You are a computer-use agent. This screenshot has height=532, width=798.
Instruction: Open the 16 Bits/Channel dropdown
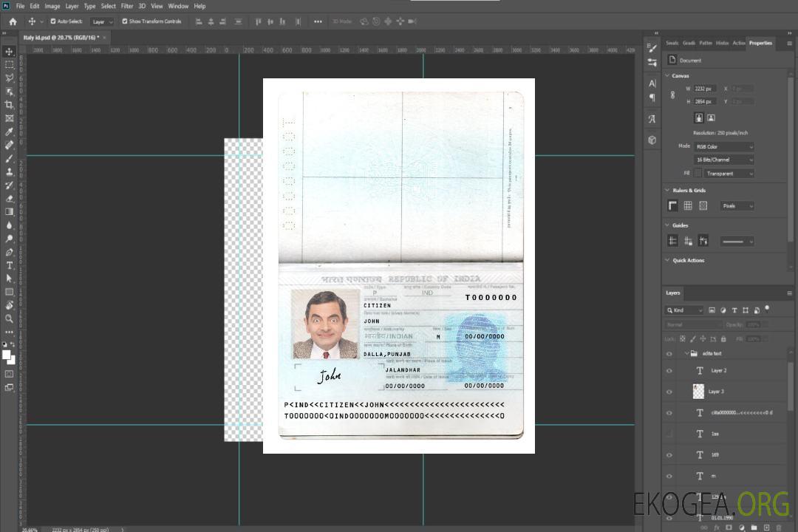pos(723,160)
